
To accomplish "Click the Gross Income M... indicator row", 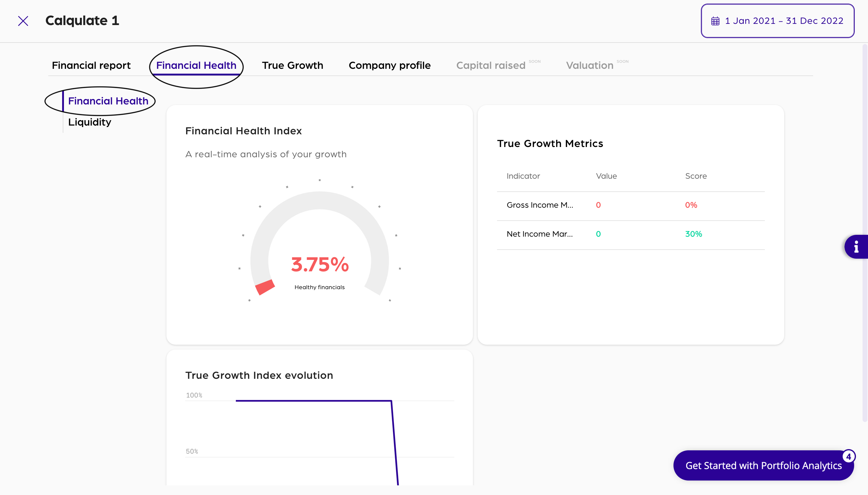I will [x=540, y=205].
